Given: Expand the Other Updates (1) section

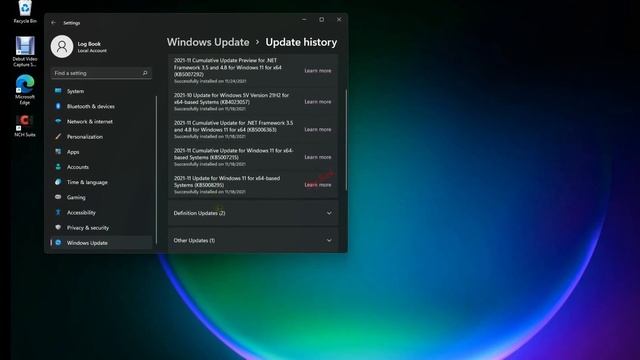Looking at the screenshot, I should pyautogui.click(x=253, y=240).
